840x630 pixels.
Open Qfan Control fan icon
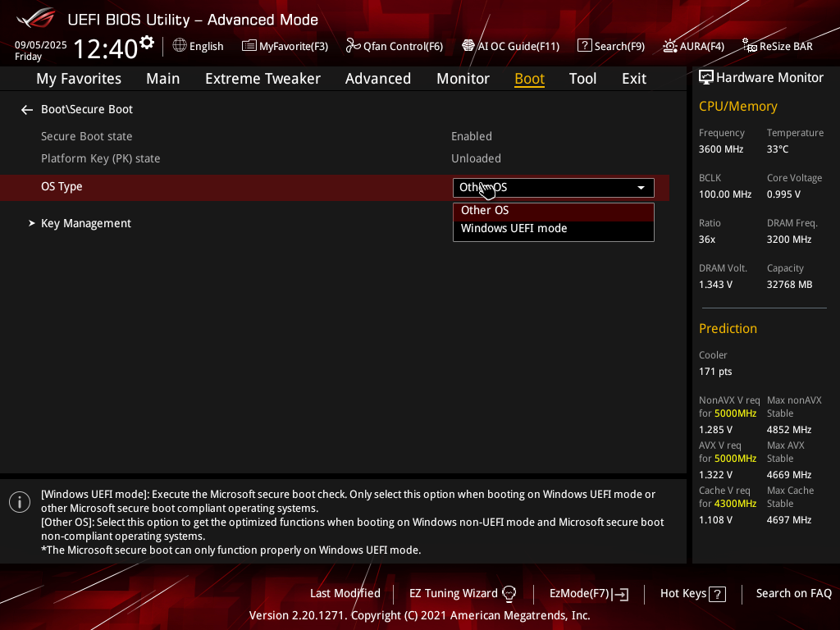coord(353,46)
